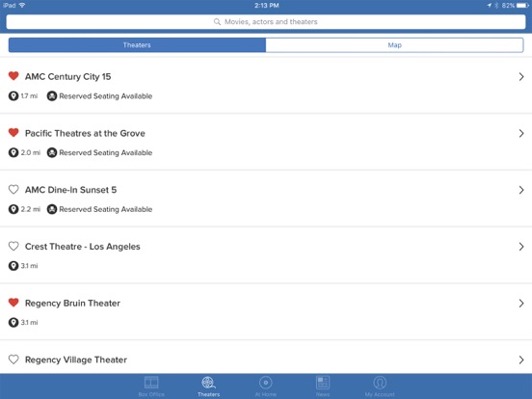Open Regency Village Theater chevron
This screenshot has width=532, height=399.
521,359
